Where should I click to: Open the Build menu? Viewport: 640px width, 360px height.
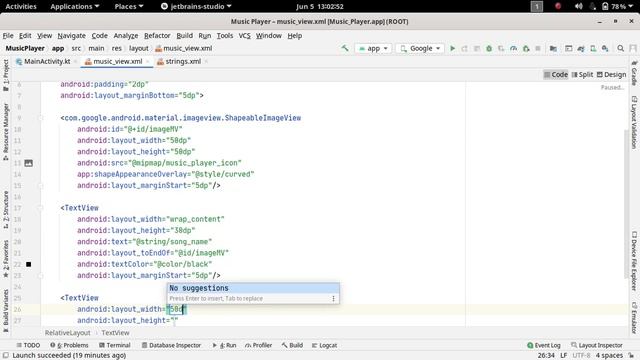pos(184,36)
